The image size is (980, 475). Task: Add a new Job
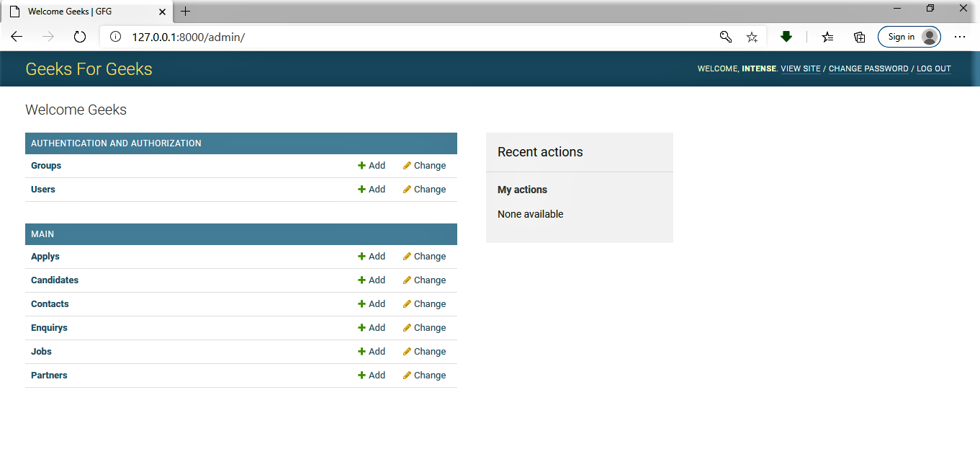point(372,352)
